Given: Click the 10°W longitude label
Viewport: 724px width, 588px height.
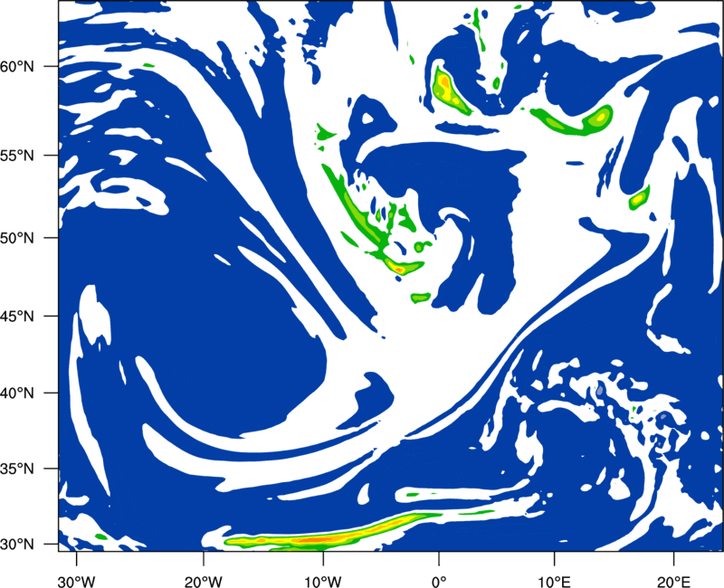Looking at the screenshot, I should tap(322, 582).
